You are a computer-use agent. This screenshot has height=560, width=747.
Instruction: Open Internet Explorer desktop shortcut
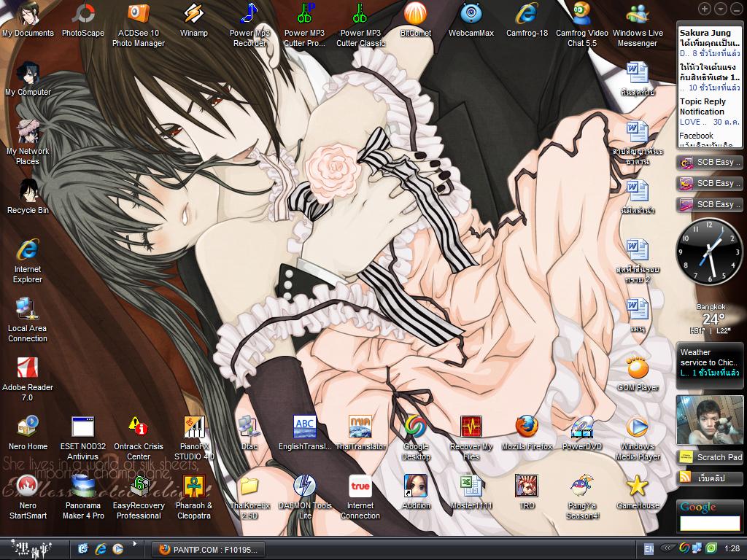[x=28, y=260]
